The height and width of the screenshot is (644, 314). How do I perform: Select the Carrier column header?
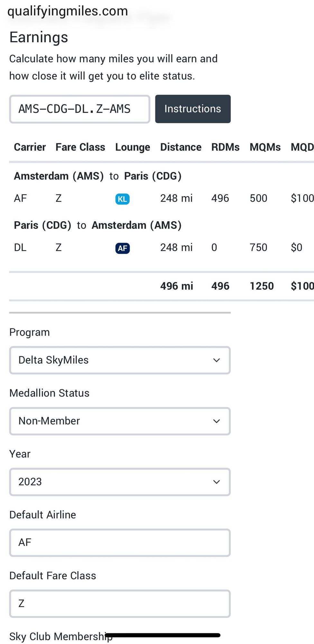click(x=30, y=147)
